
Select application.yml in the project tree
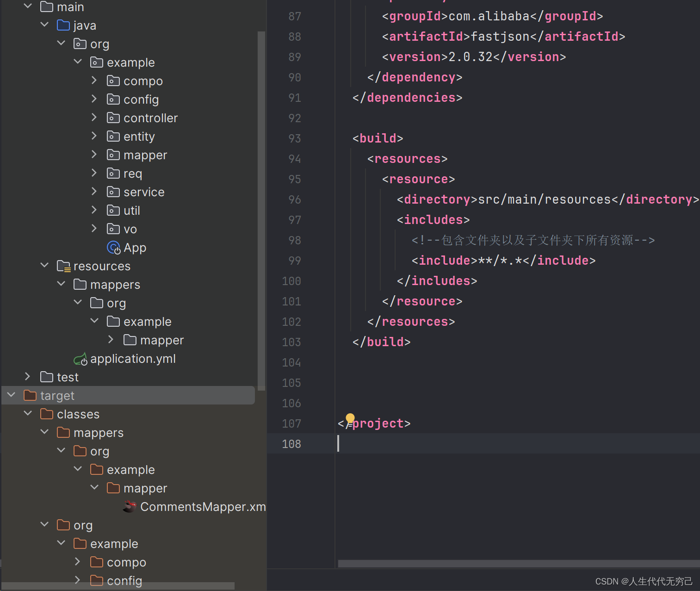(133, 359)
